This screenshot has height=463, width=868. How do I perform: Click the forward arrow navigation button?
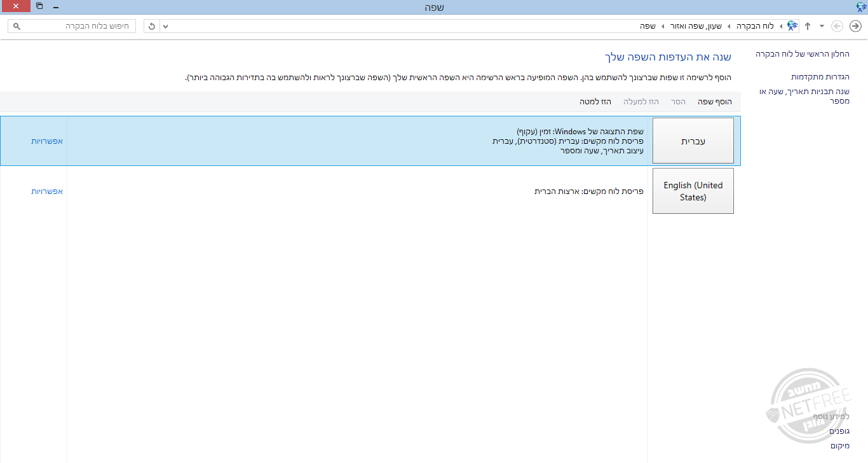[837, 26]
